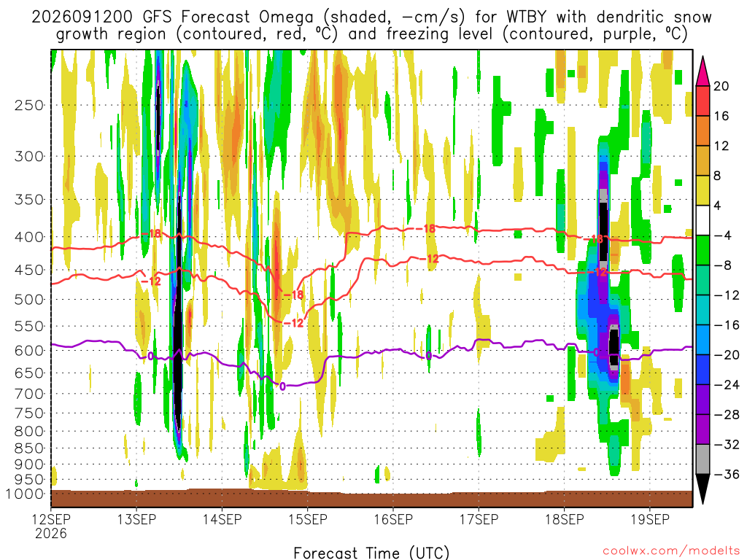Click the purple swatch between -28 and -32
Screen dimensions: 747x560
pos(703,429)
